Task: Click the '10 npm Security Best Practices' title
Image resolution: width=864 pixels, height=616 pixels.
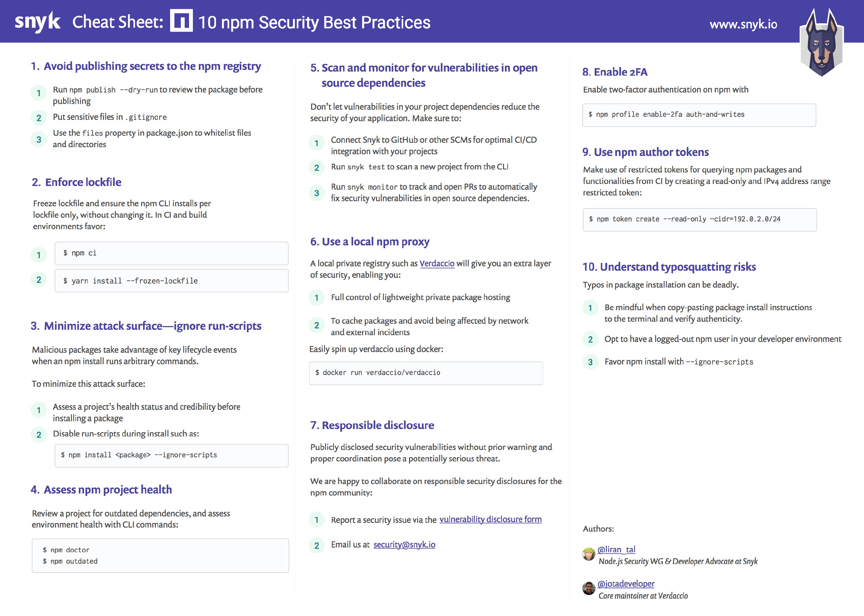Action: tap(315, 22)
